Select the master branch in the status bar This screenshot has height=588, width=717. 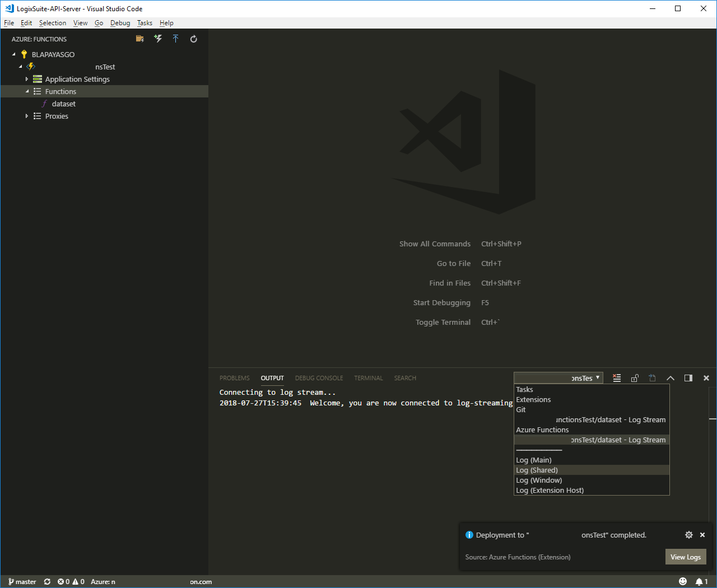click(x=22, y=581)
